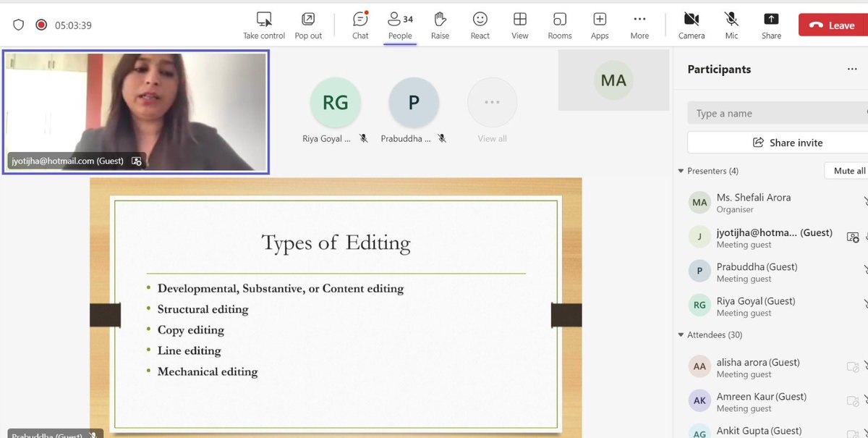Open the meeting in Pop out view
Viewport: 868px width, 438px height.
coord(307,25)
